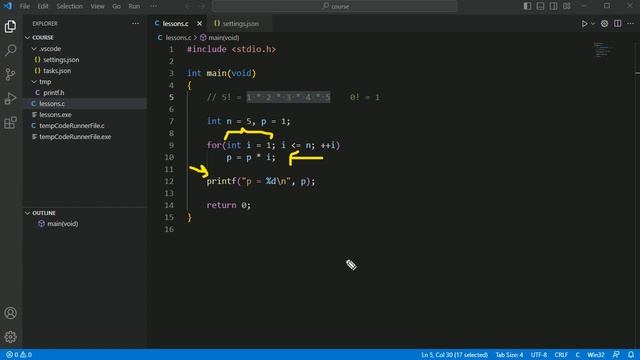Open Customize Layout icon
The width and height of the screenshot is (640, 360).
click(567, 6)
